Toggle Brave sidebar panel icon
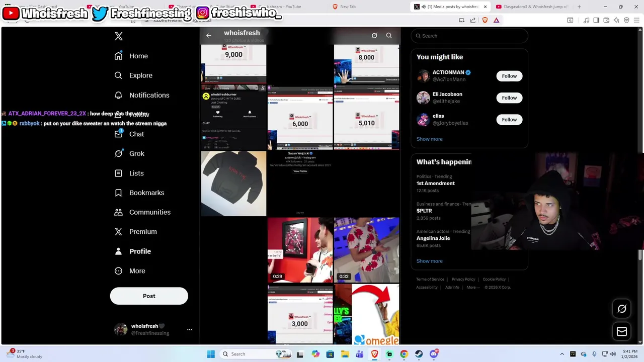This screenshot has width=644, height=362. 596,20
